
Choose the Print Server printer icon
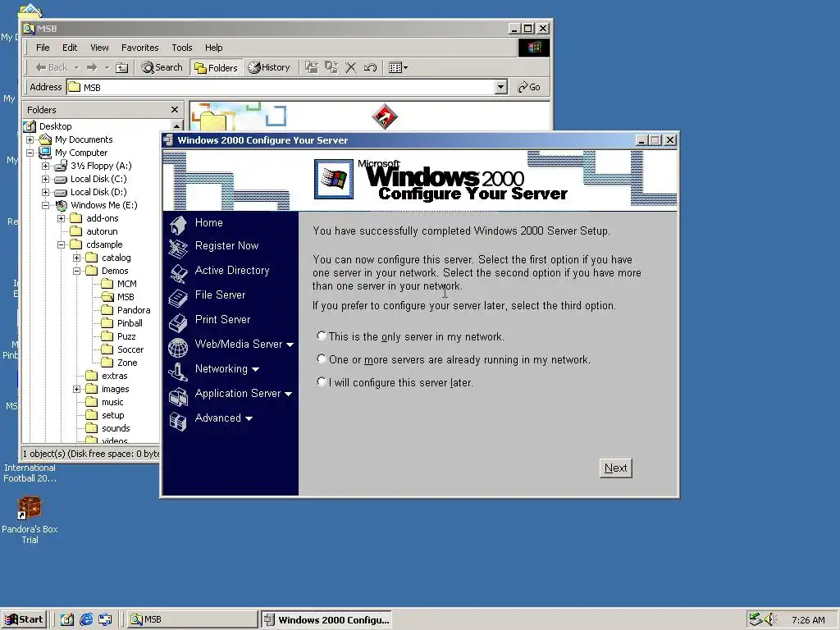pos(178,322)
